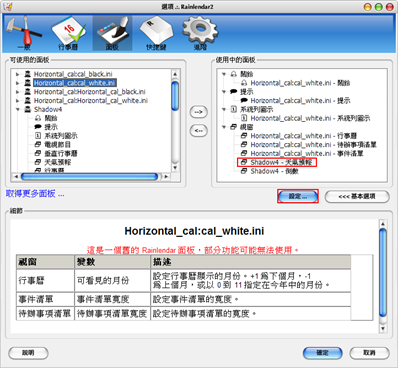Click the icon of Horizontal_cal:cal_white.ini - 待辦事項清單
398x368 pixels.
coord(244,145)
